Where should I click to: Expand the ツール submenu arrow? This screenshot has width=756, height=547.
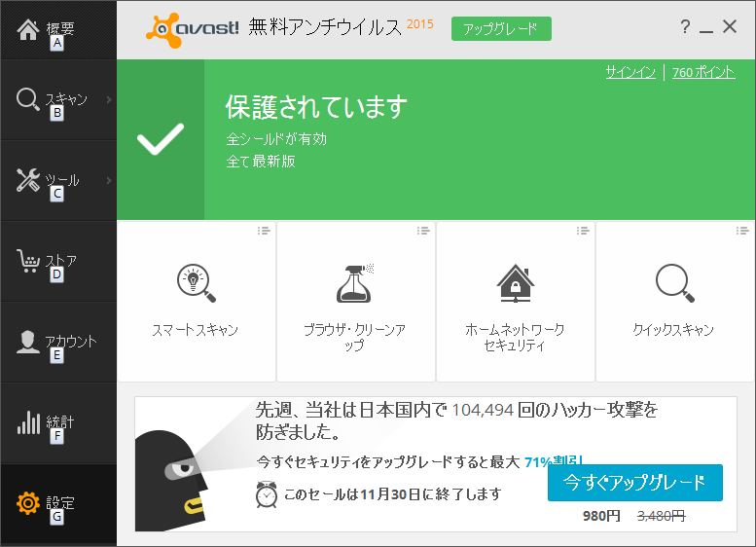point(109,180)
